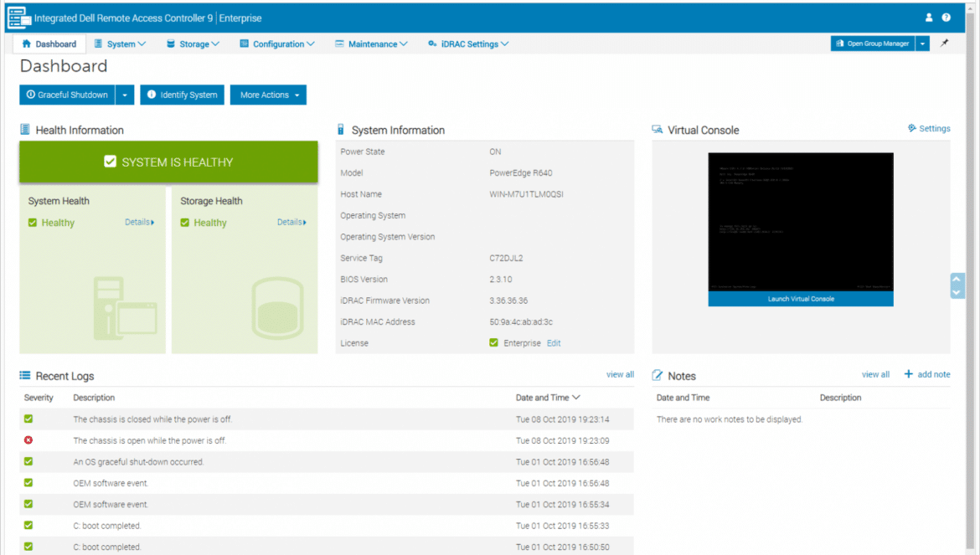
Task: View all Notes
Action: click(875, 374)
